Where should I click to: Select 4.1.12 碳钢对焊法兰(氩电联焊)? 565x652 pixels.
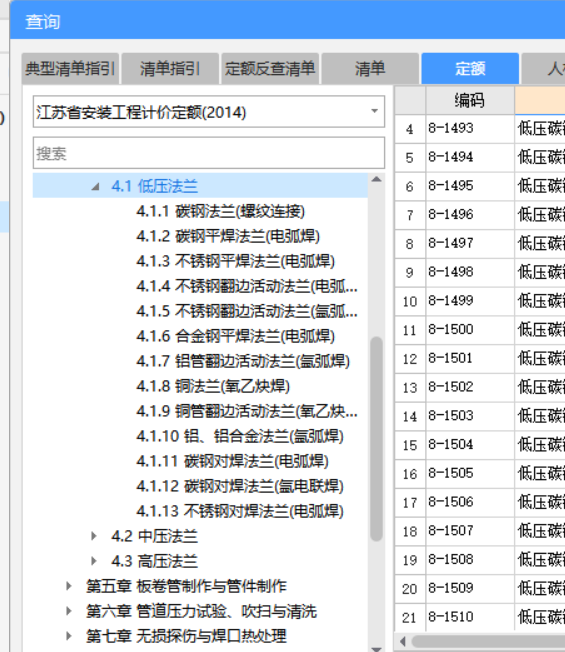point(240,486)
